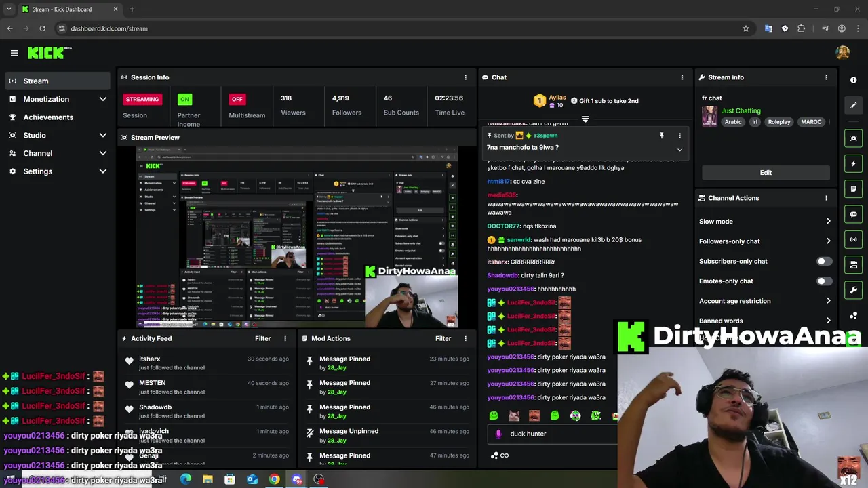
Task: Open pinned message three-dot menu
Action: [679, 136]
